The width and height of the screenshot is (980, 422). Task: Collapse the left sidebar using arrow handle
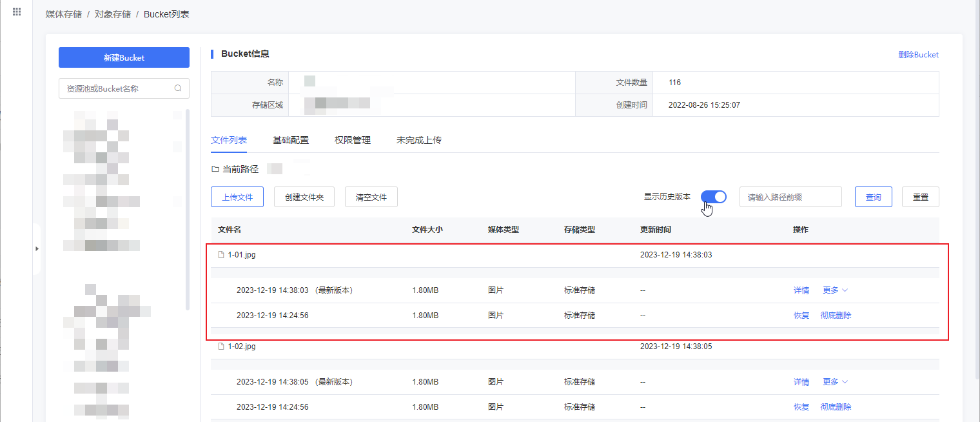tap(37, 248)
